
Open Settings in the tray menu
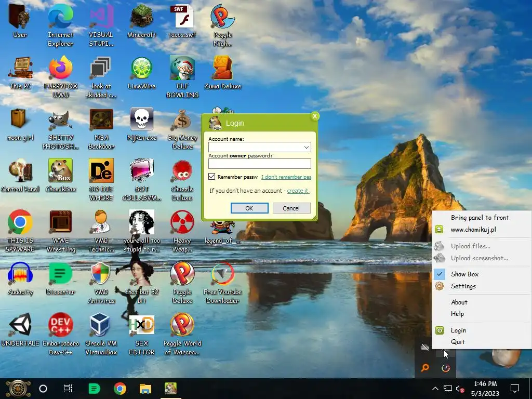point(463,286)
